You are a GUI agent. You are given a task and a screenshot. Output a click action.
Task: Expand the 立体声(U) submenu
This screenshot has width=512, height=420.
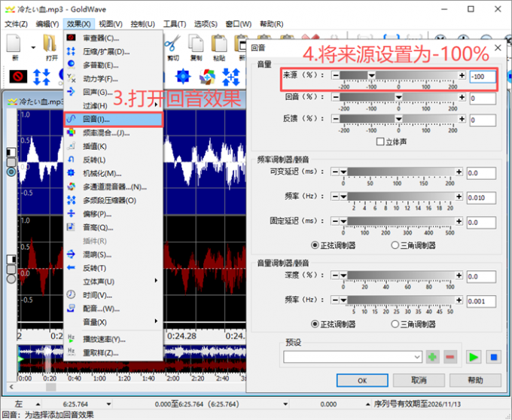click(156, 281)
